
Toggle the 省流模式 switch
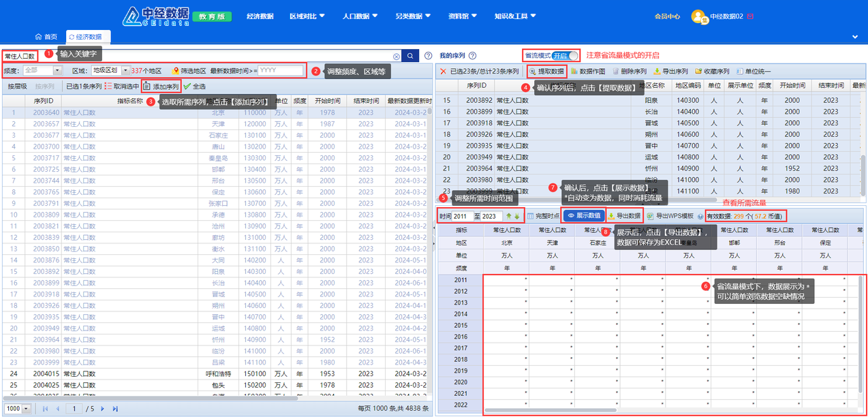[567, 56]
